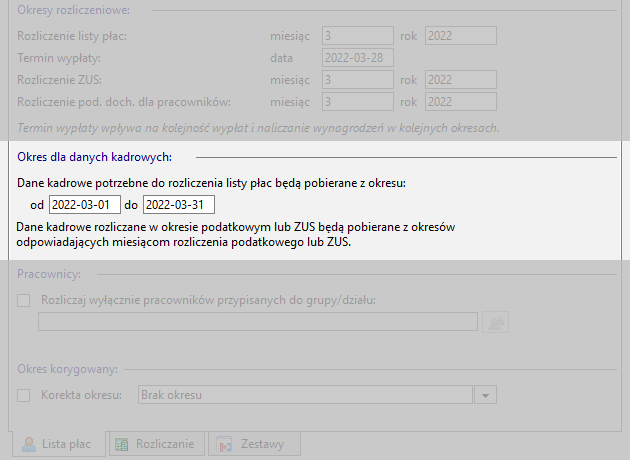The height and width of the screenshot is (460, 630).
Task: Click the chart icon on Zestawy tab
Action: point(226,444)
